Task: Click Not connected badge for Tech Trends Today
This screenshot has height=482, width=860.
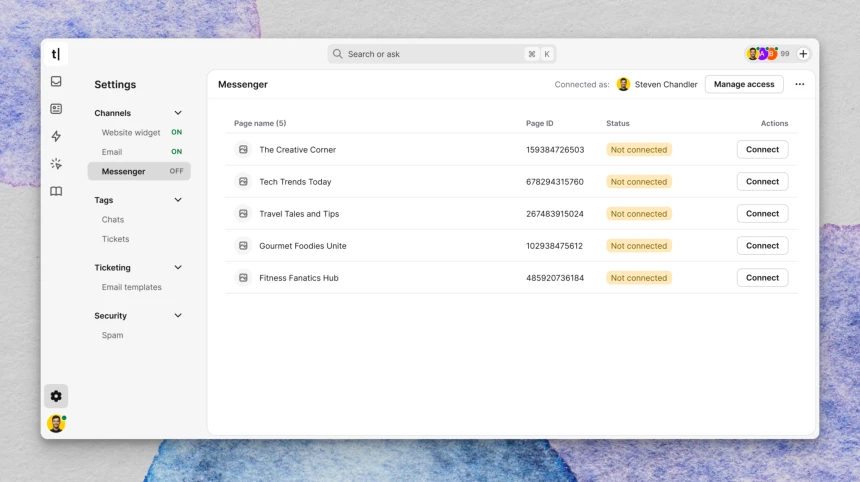Action: (639, 182)
